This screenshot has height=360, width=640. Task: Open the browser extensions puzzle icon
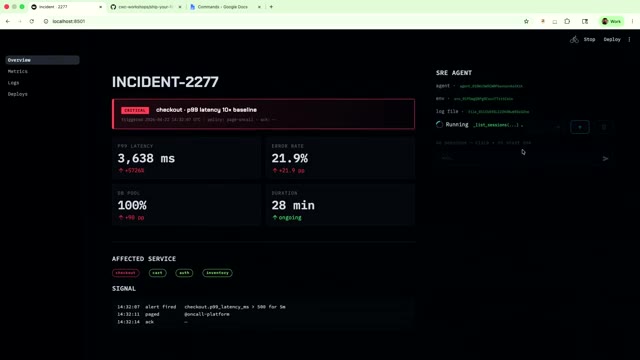pos(567,21)
